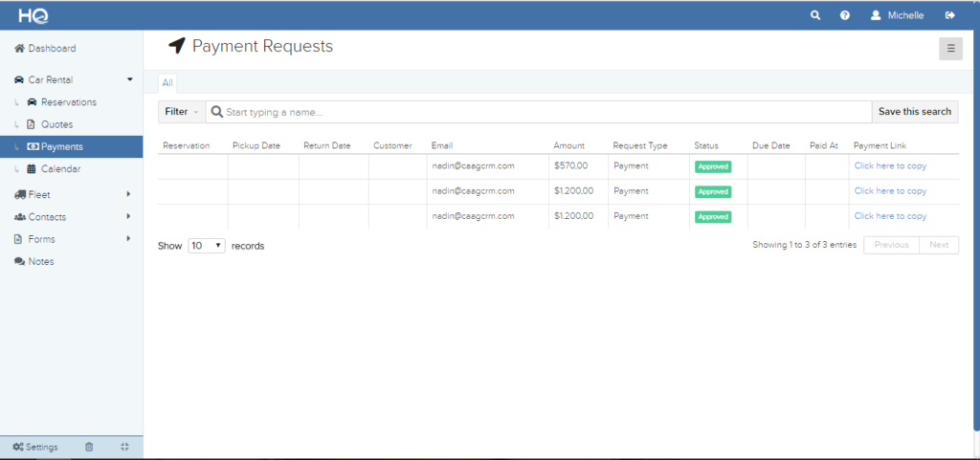Image resolution: width=980 pixels, height=460 pixels.
Task: Click Approved badge in $570,00 row
Action: (x=713, y=166)
